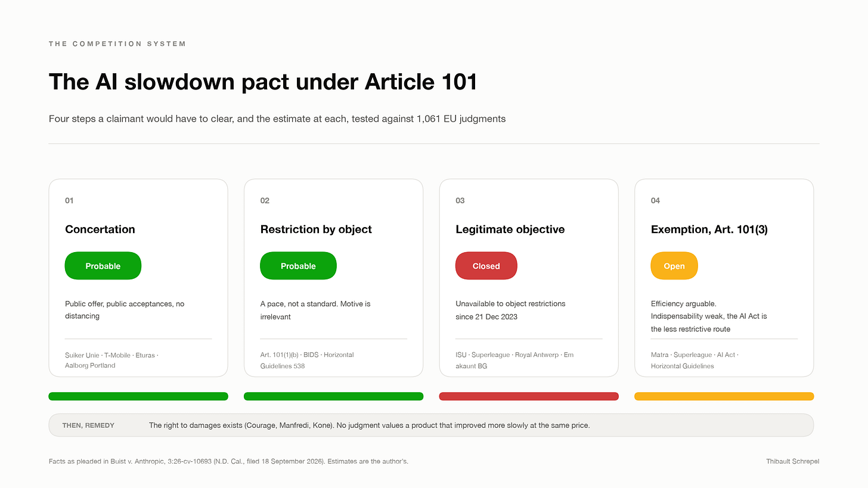This screenshot has width=868, height=488.
Task: Click the slide title about Article 101
Action: tap(263, 82)
